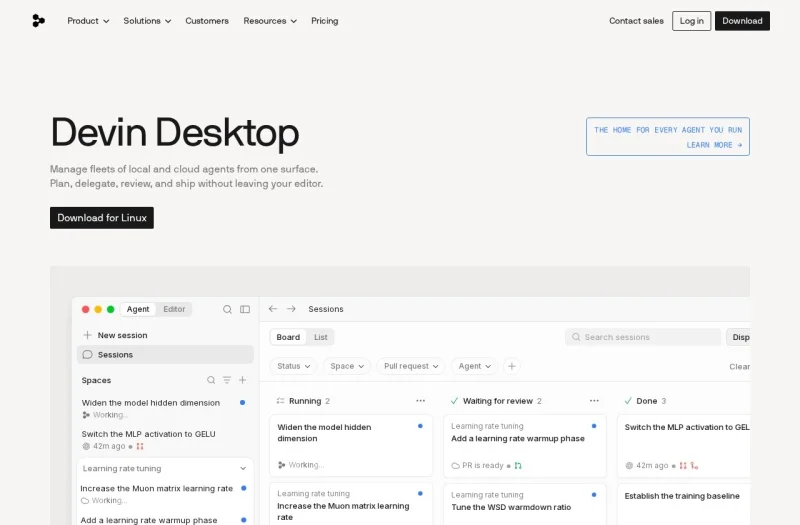Click the plus icon beside New session
The image size is (800, 525).
point(87,335)
